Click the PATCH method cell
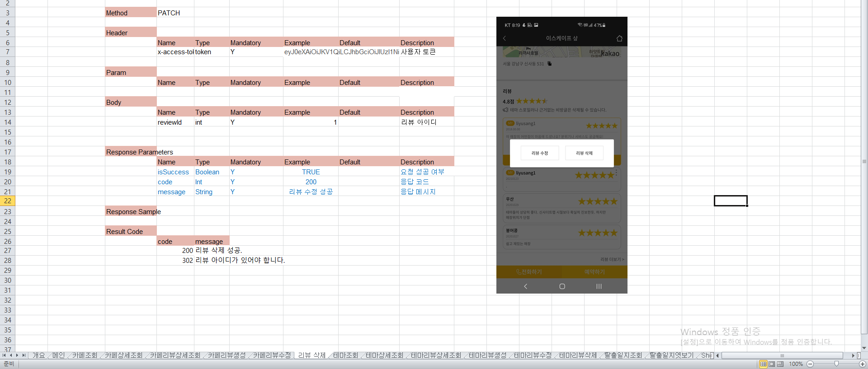This screenshot has height=369, width=868. (x=175, y=13)
